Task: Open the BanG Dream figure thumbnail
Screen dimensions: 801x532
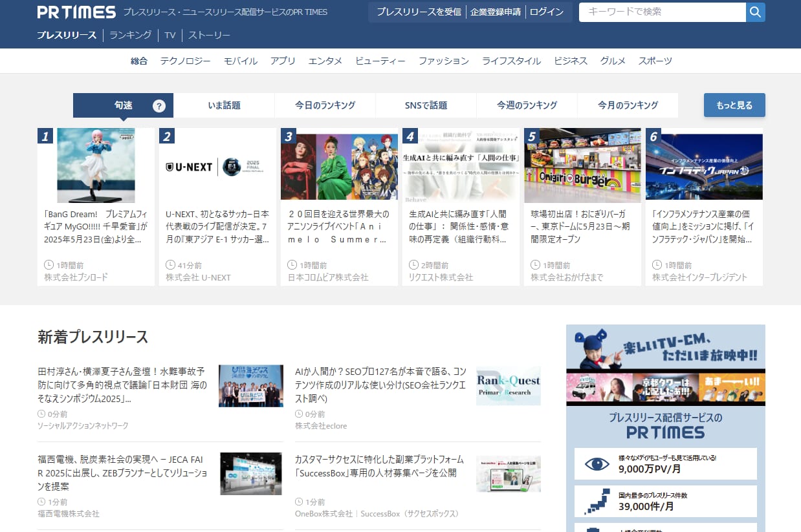Action: click(x=96, y=165)
